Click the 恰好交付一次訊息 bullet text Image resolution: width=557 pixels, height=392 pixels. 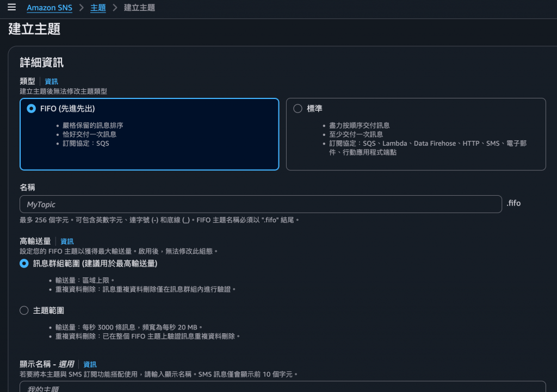pyautogui.click(x=90, y=134)
